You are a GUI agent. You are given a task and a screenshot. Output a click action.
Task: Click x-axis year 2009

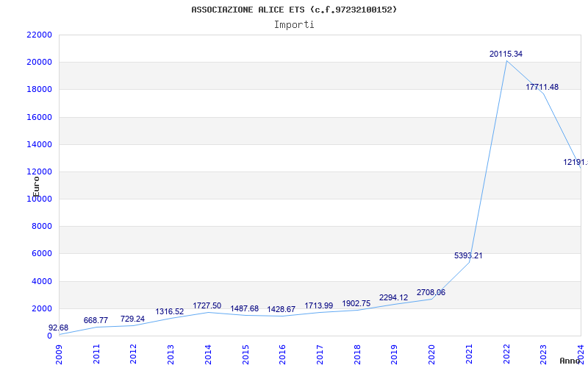tap(59, 355)
